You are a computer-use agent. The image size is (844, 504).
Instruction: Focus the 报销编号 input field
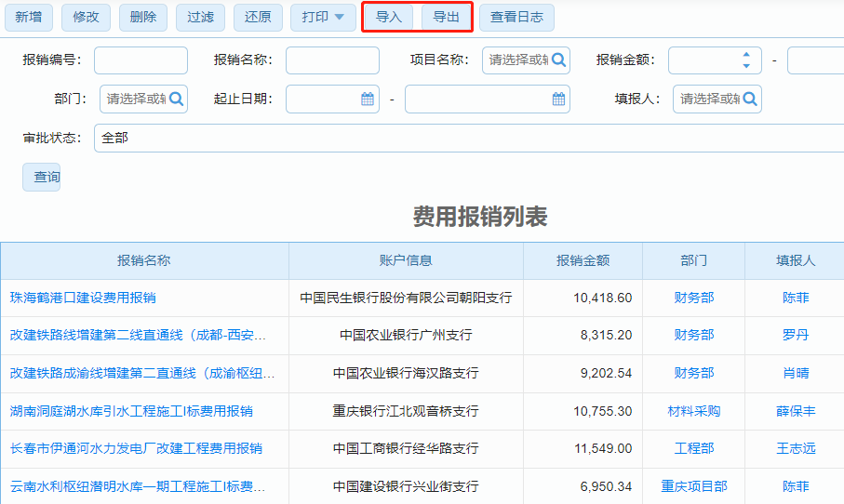click(141, 60)
